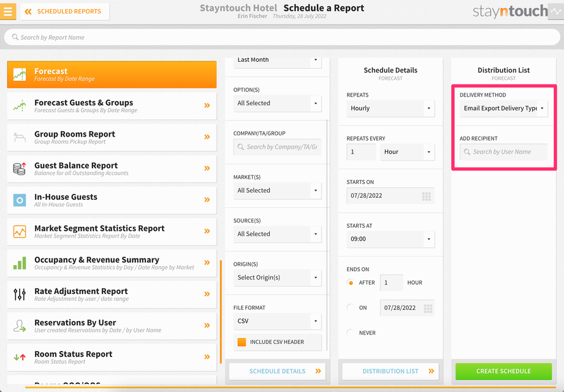Click the Market Segment Statistics chart icon

pos(20,232)
